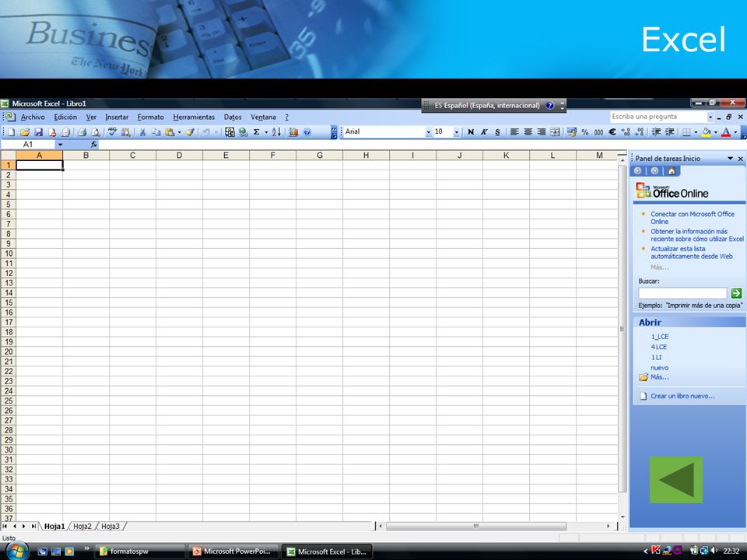Image resolution: width=747 pixels, height=560 pixels.
Task: Click Crear un libro nuevo link
Action: 682,396
